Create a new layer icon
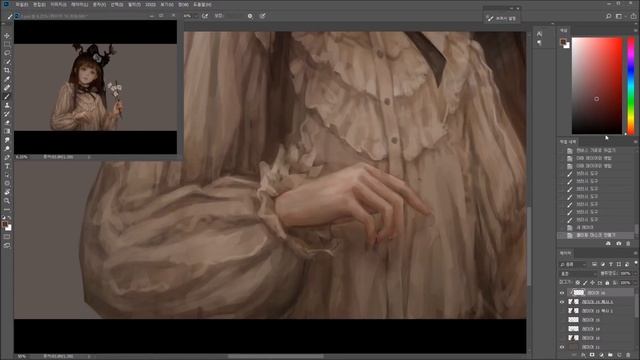Image resolution: width=640 pixels, height=360 pixels. 619,356
